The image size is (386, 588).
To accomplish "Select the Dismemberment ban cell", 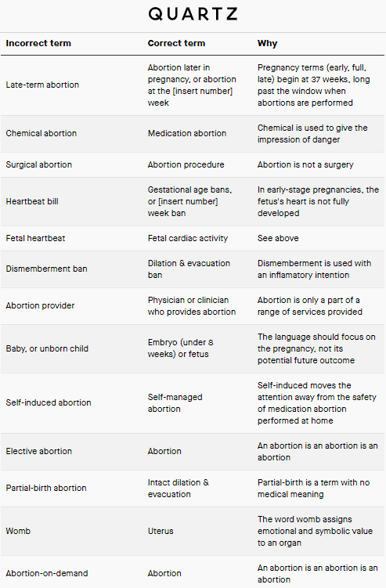I will (x=46, y=269).
